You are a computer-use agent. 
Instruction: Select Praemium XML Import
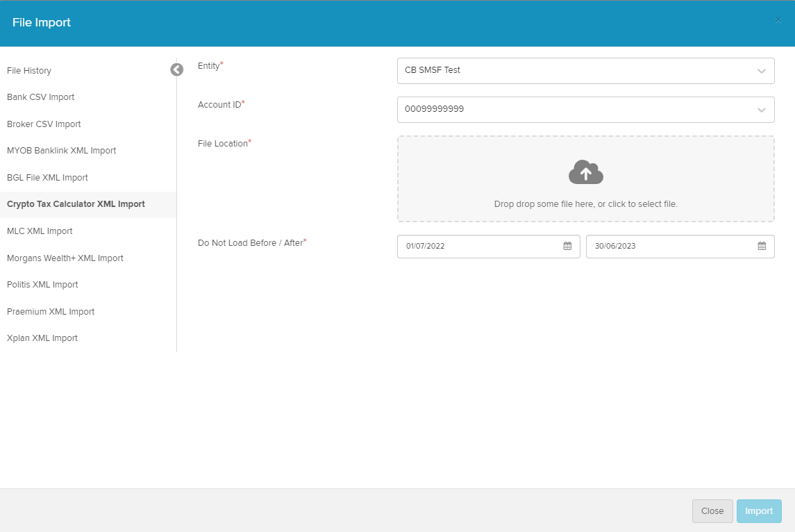point(51,312)
